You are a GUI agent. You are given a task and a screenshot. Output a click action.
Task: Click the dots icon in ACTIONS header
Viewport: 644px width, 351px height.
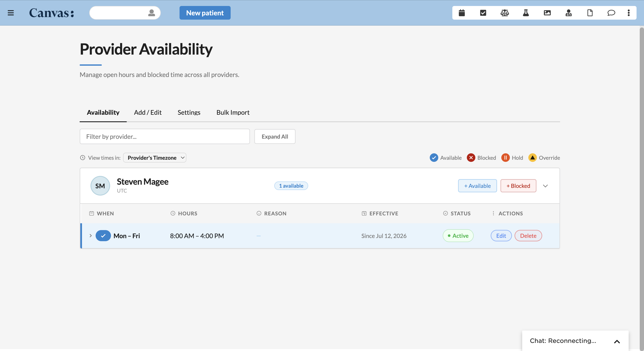point(493,213)
